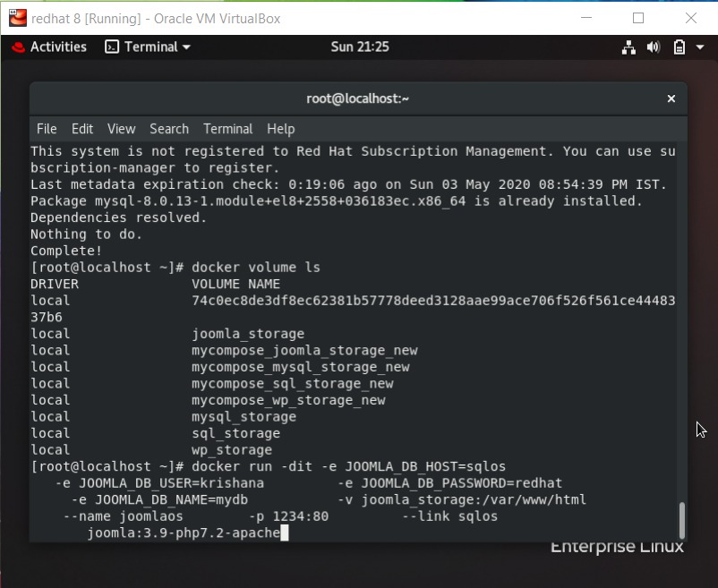This screenshot has width=718, height=588.
Task: Click the 'Dependencies resolved.' line
Action: (x=118, y=217)
